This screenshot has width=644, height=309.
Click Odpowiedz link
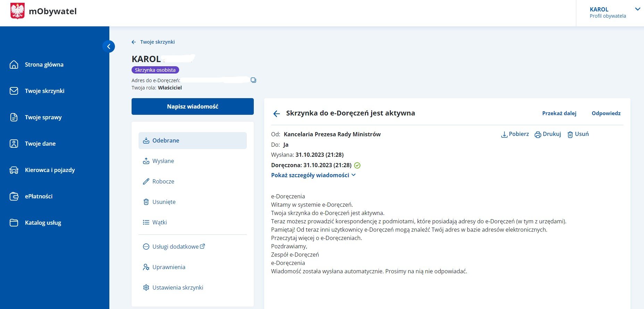[x=606, y=113]
